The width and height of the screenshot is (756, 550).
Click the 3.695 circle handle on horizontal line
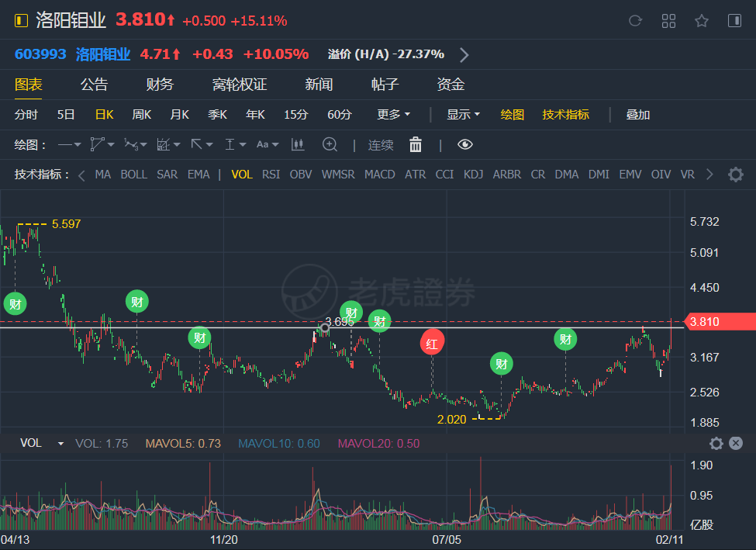(x=325, y=328)
